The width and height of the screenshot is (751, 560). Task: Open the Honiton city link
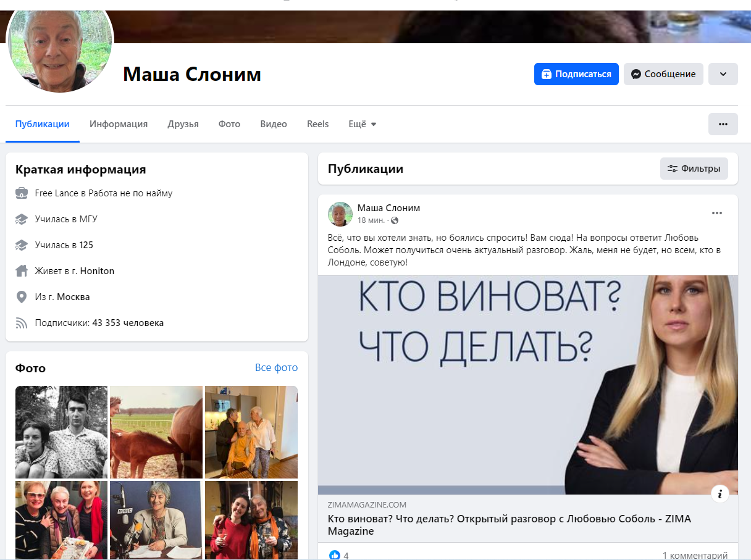click(x=98, y=271)
